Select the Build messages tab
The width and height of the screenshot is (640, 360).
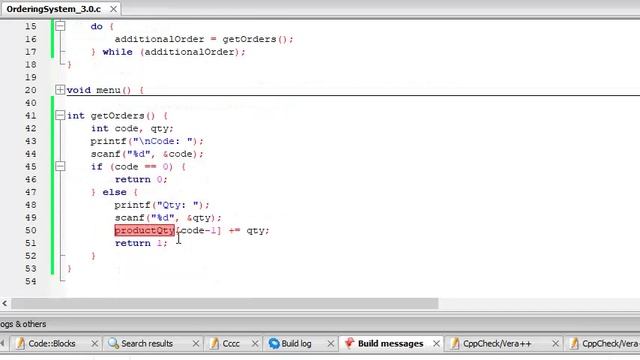point(390,344)
